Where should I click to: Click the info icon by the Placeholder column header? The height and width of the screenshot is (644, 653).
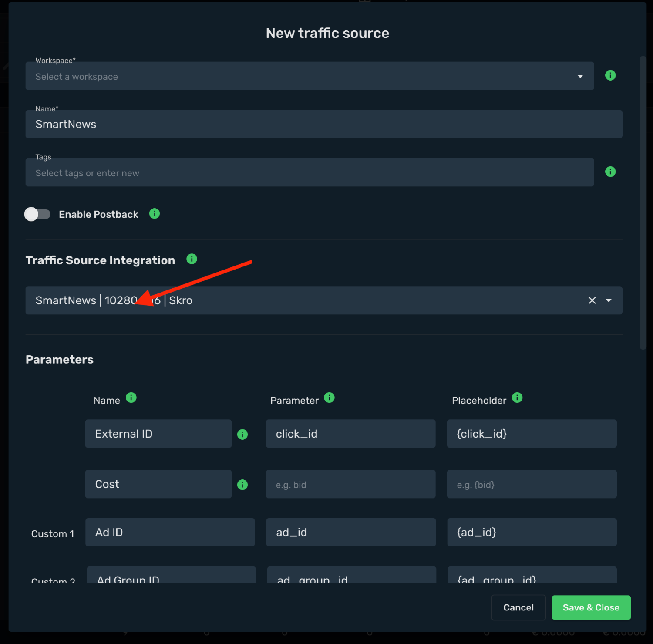517,398
